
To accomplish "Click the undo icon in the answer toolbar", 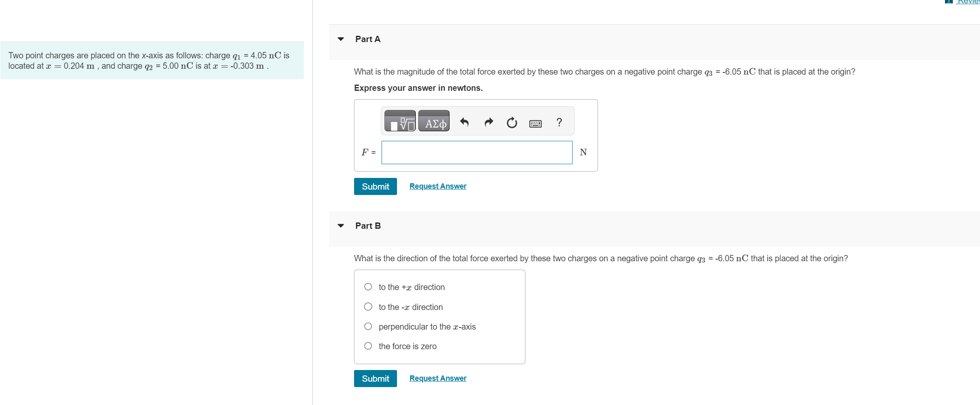I will click(x=464, y=122).
